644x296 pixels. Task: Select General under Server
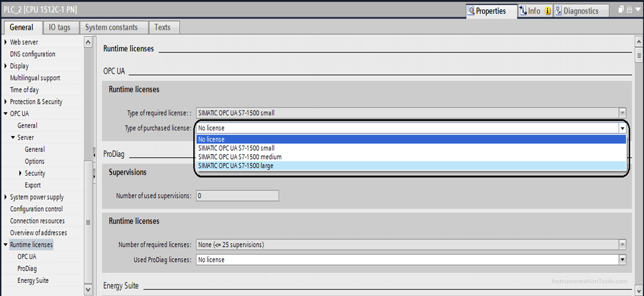click(x=35, y=149)
